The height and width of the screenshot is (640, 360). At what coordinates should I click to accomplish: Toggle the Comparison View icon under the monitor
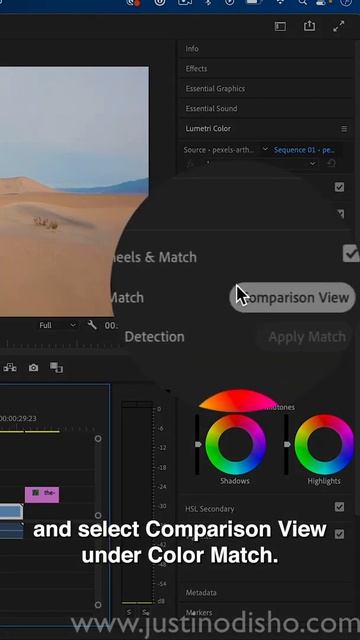click(x=56, y=368)
